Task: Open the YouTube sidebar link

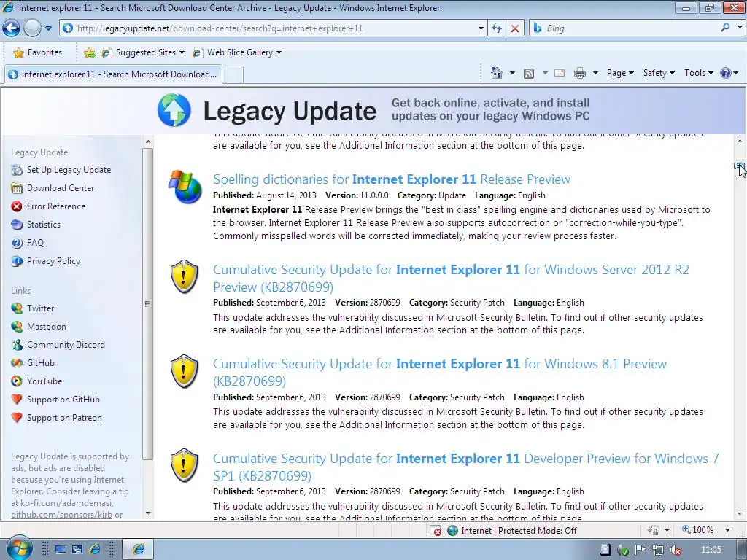Action: point(44,381)
